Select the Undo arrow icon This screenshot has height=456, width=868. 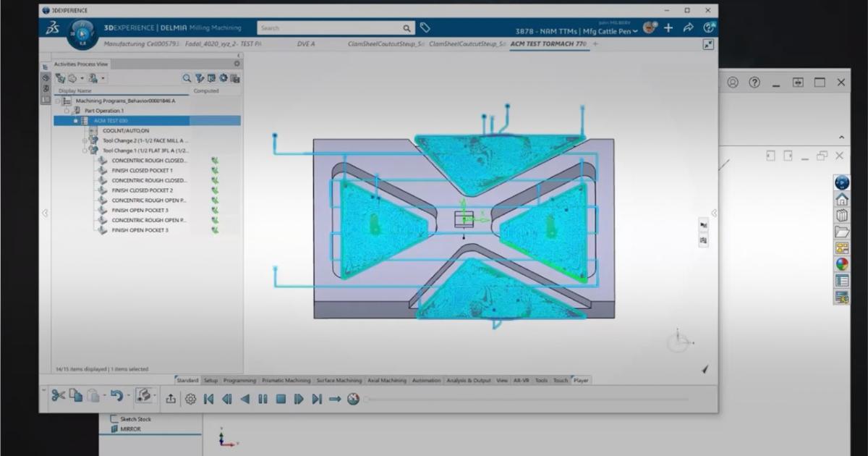click(x=118, y=396)
